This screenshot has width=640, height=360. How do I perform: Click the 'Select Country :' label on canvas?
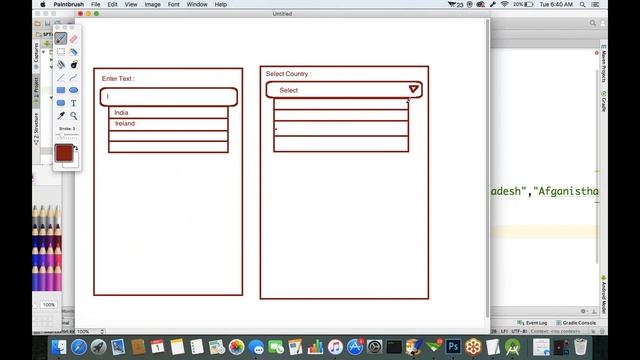[289, 74]
